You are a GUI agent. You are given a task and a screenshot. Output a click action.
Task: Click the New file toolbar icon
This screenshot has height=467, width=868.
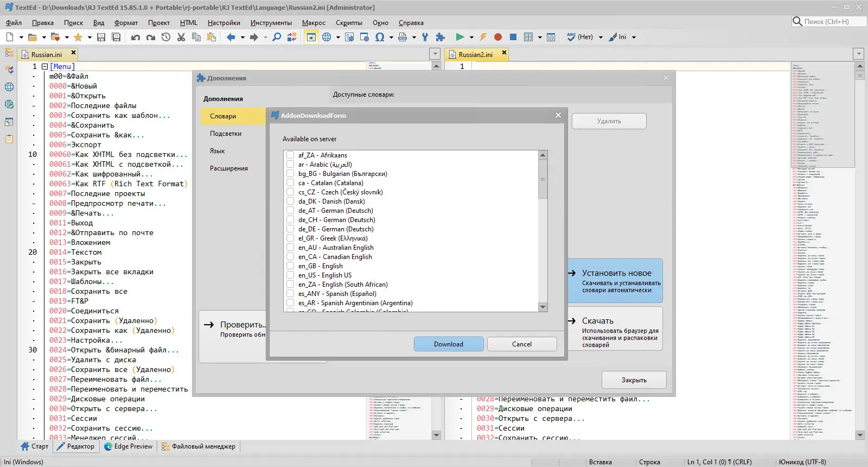pyautogui.click(x=10, y=37)
